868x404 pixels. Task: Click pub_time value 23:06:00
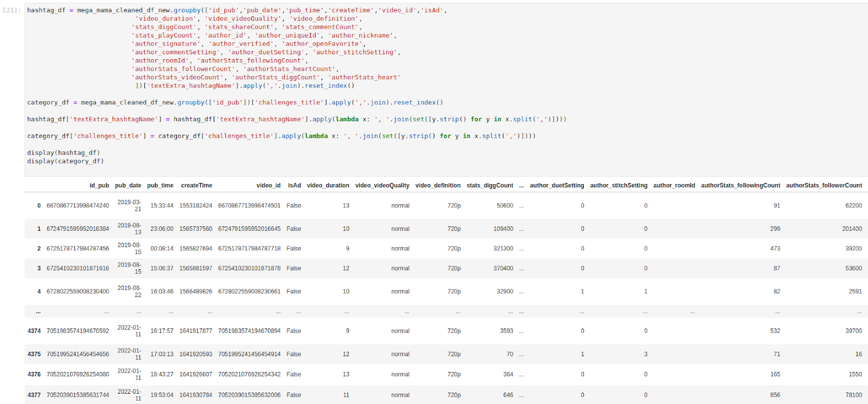(x=162, y=229)
